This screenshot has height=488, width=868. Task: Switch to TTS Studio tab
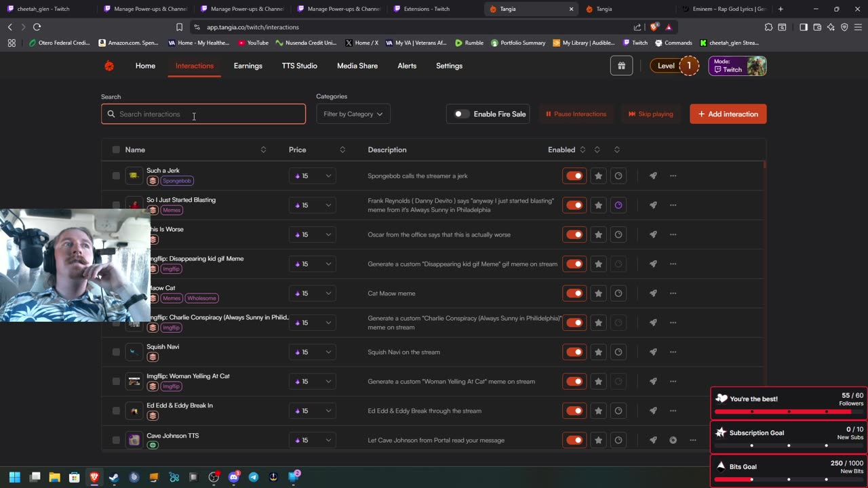299,66
